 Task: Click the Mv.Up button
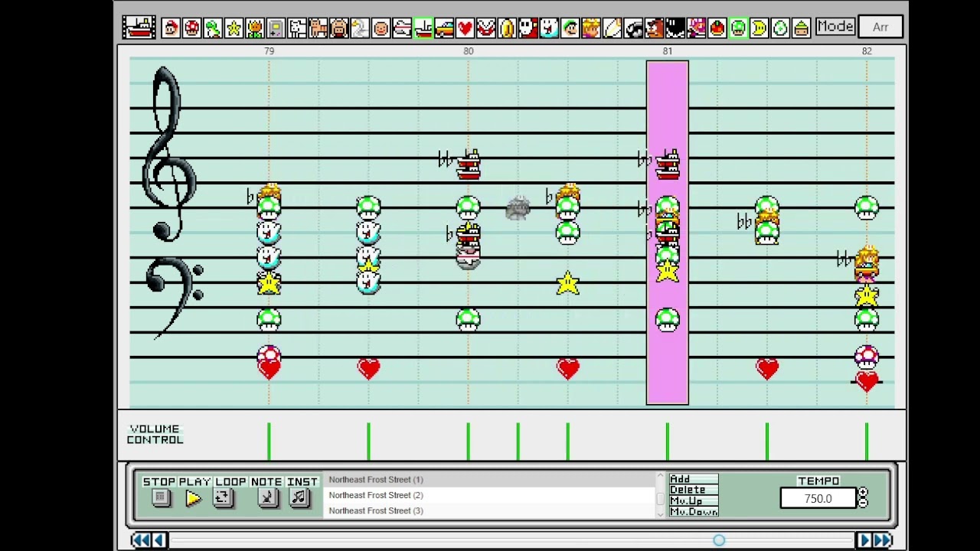tap(693, 500)
